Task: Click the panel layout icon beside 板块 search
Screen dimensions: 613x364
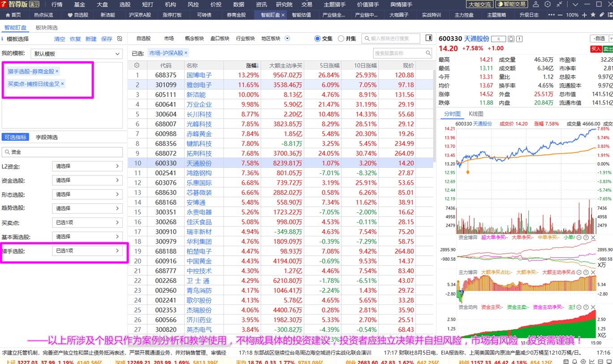Action: (429, 39)
